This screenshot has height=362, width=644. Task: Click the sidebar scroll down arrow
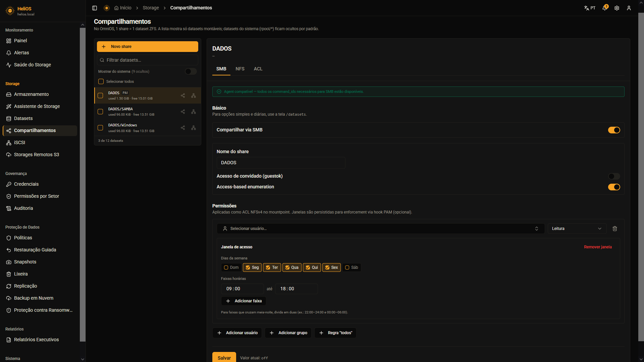click(83, 359)
